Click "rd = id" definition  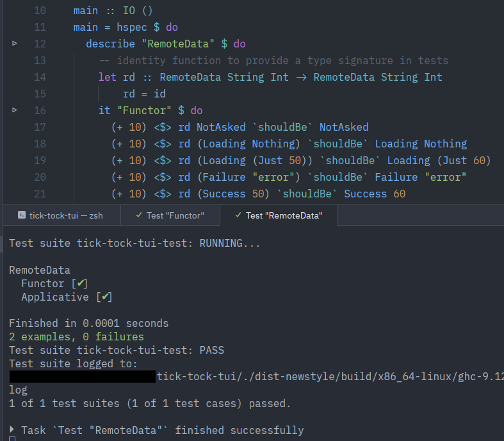[144, 94]
